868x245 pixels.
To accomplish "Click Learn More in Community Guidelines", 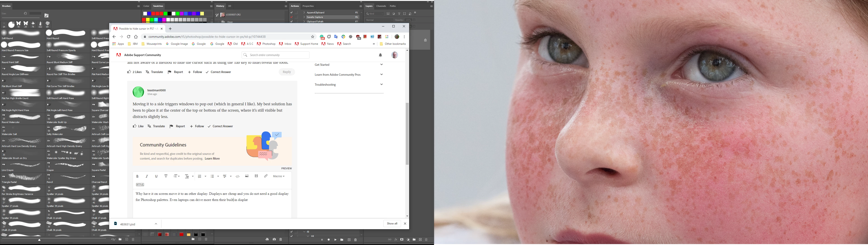I will point(212,159).
